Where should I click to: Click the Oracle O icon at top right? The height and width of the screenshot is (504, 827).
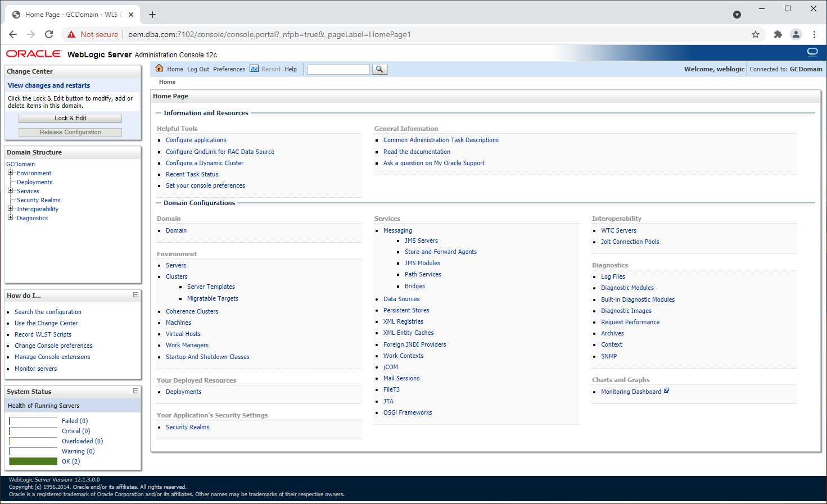(812, 52)
